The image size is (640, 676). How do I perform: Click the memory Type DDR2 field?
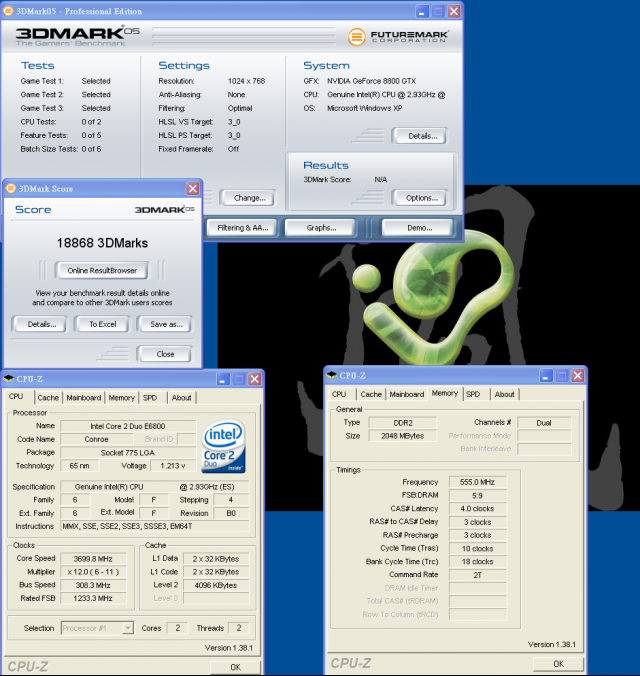point(403,423)
